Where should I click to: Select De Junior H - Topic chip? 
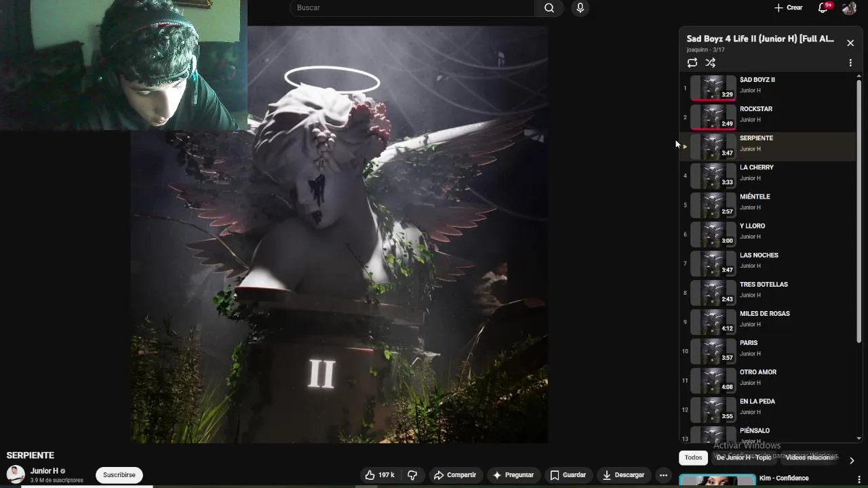click(x=744, y=457)
